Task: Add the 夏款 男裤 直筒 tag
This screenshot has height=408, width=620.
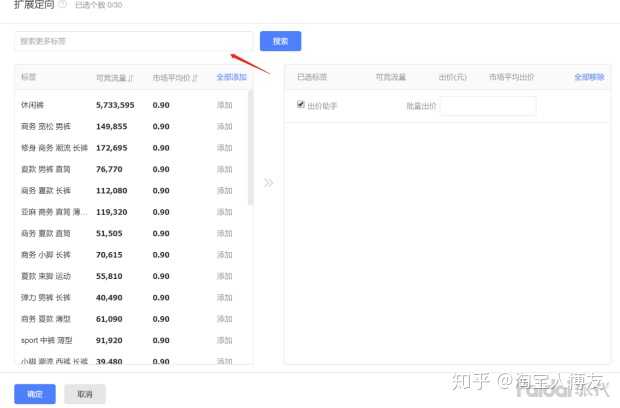Action: pos(225,170)
